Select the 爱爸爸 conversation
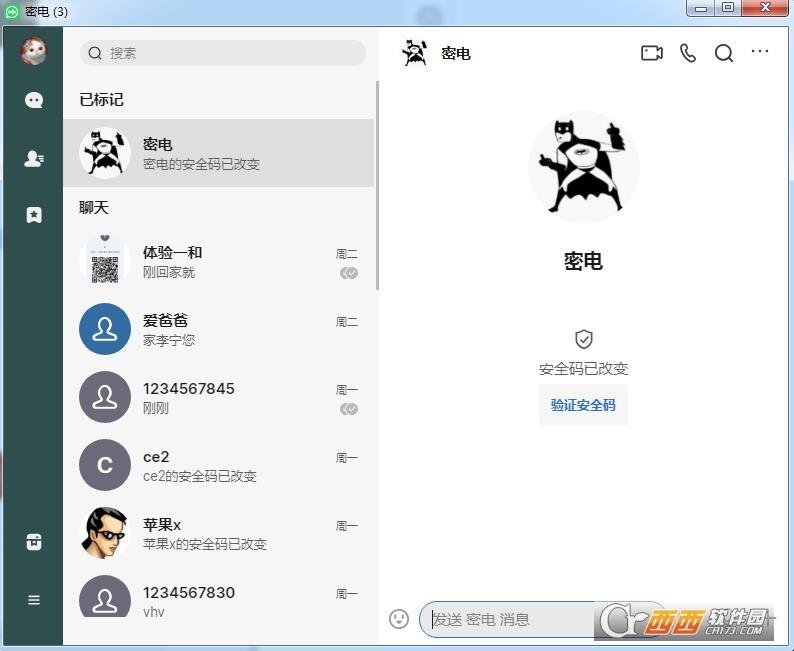Viewport: 794px width, 651px height. pyautogui.click(x=220, y=330)
